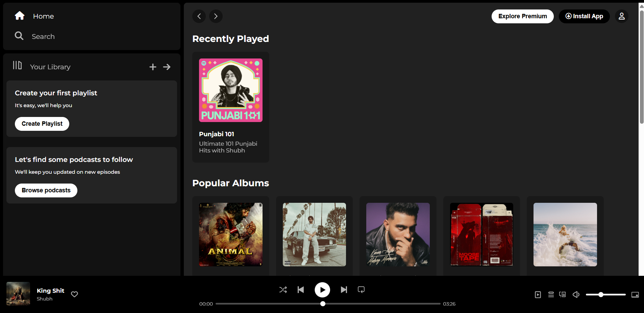644x313 pixels.
Task: Click the King Shit song title
Action: [x=50, y=291]
